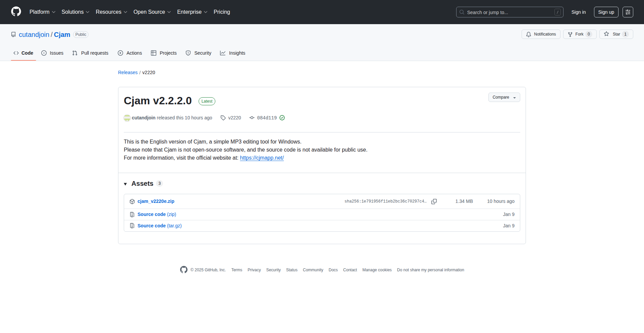
Task: Download Source code (tar.gz)
Action: (x=160, y=226)
